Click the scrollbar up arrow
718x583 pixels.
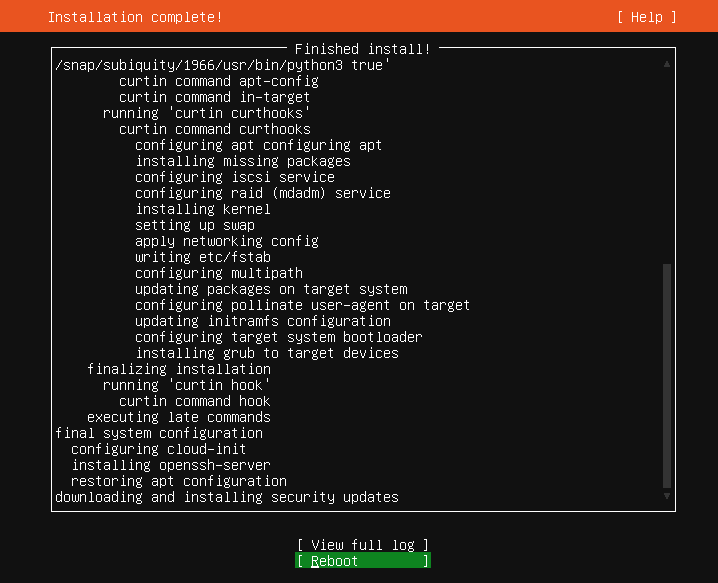666,65
